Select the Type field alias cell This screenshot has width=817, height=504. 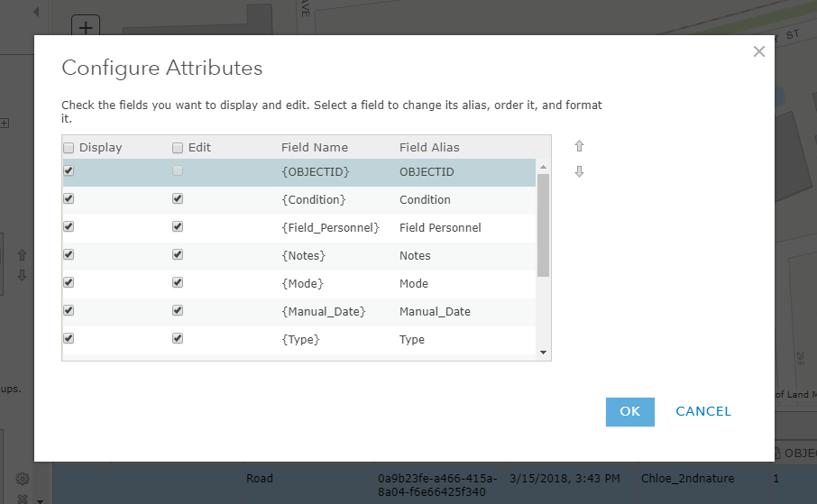pyautogui.click(x=411, y=340)
